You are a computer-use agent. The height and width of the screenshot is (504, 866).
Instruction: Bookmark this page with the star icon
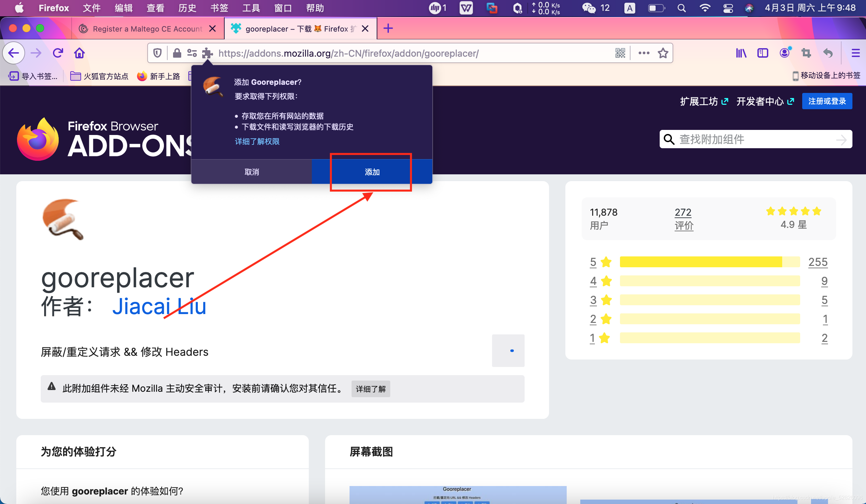(x=663, y=53)
